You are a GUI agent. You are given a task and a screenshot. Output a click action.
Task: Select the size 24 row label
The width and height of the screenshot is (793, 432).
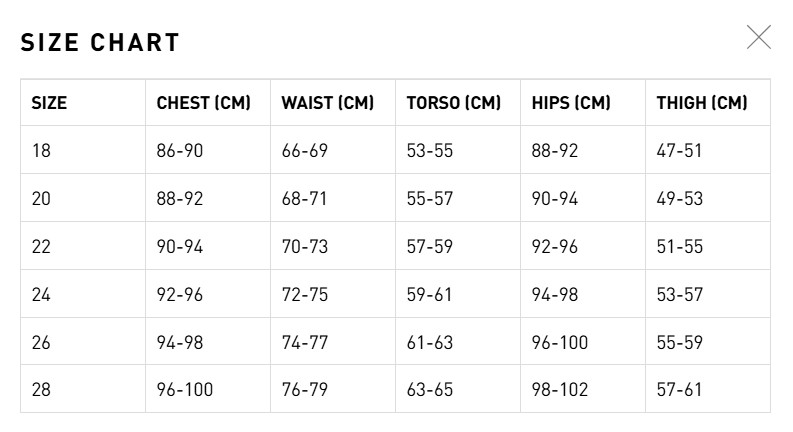point(41,295)
